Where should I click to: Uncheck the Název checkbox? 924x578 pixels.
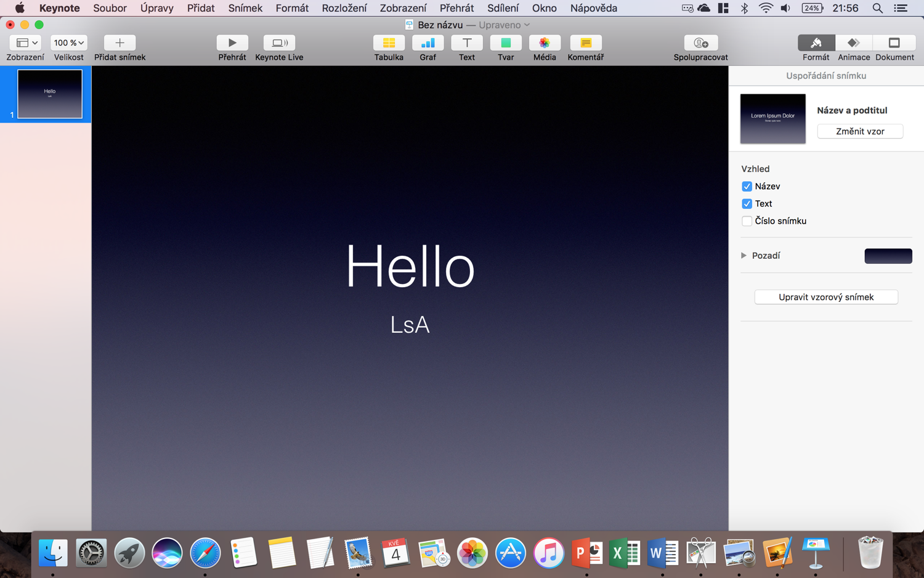[x=747, y=187]
